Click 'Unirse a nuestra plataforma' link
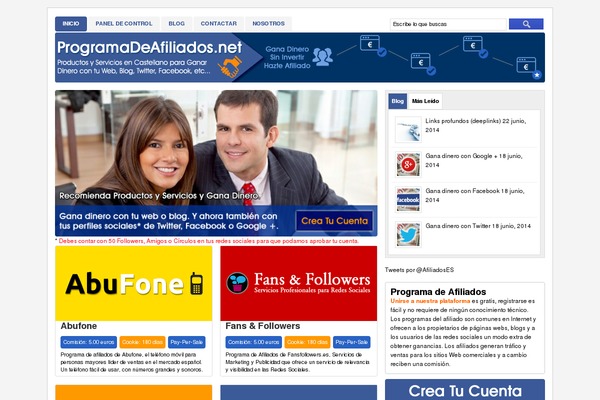 coord(430,301)
